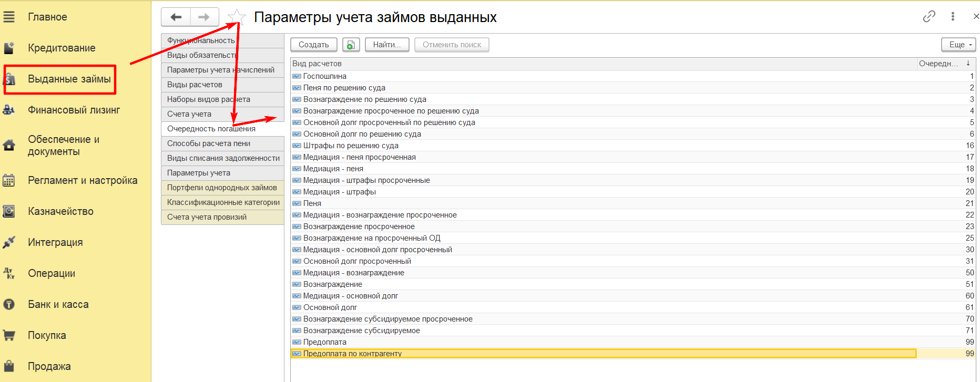Select the Предоплата по контрагенту row
This screenshot has height=382, width=980.
633,354
